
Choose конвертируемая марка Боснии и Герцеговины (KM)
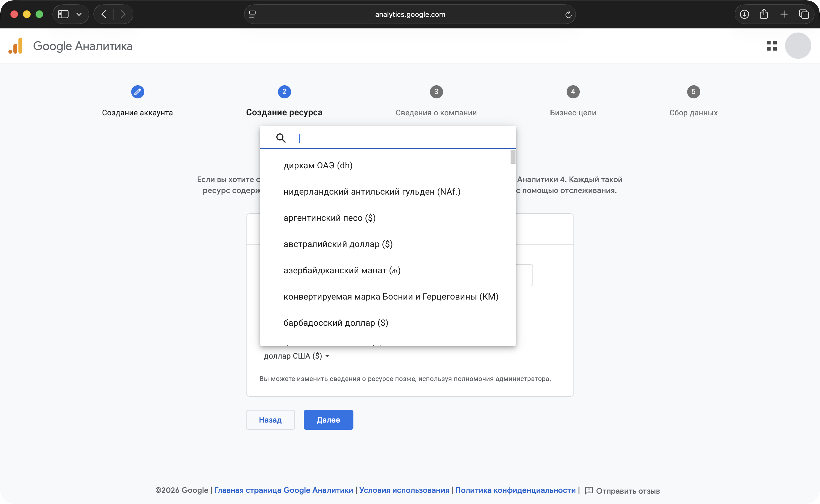click(x=385, y=297)
